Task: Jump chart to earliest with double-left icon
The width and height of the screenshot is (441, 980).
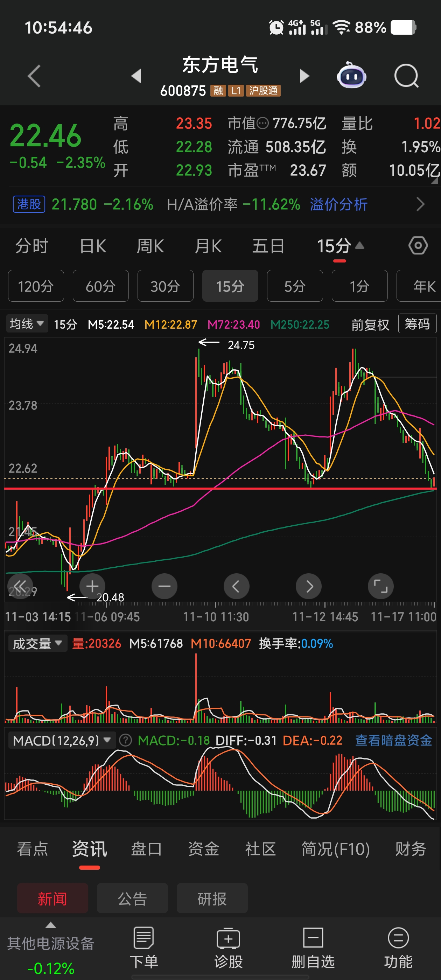Action: pyautogui.click(x=20, y=586)
